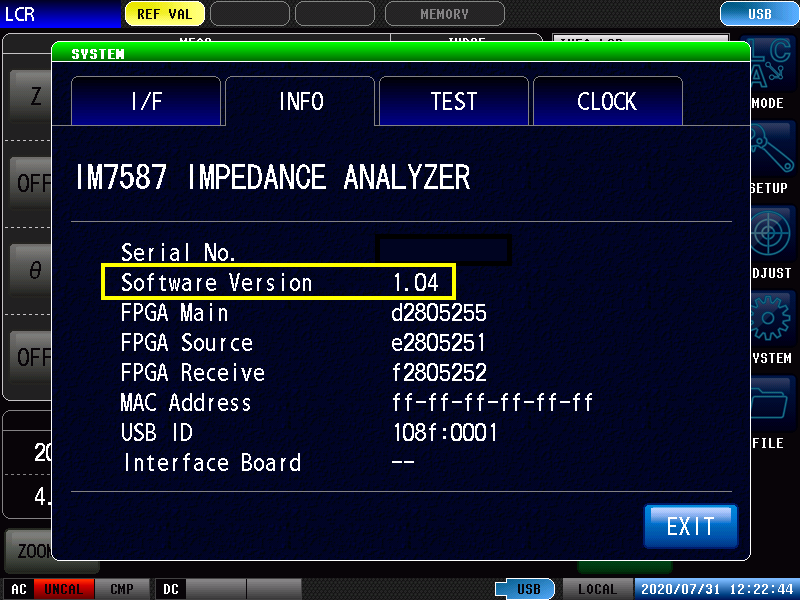Click the CMP indicator in status bar
Viewport: 800px width, 600px height.
122,589
